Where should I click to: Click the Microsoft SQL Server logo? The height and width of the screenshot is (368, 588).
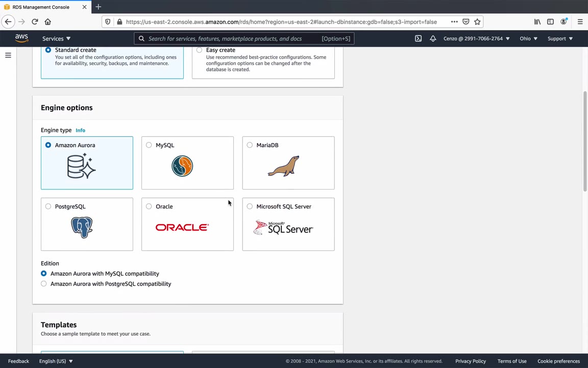tap(283, 227)
